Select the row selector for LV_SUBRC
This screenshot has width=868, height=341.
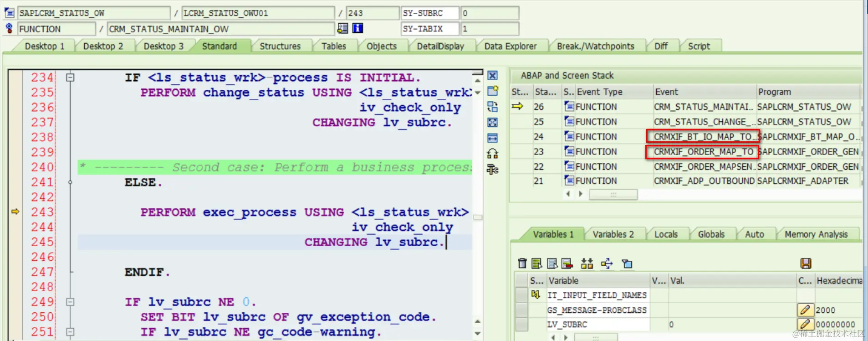point(521,325)
